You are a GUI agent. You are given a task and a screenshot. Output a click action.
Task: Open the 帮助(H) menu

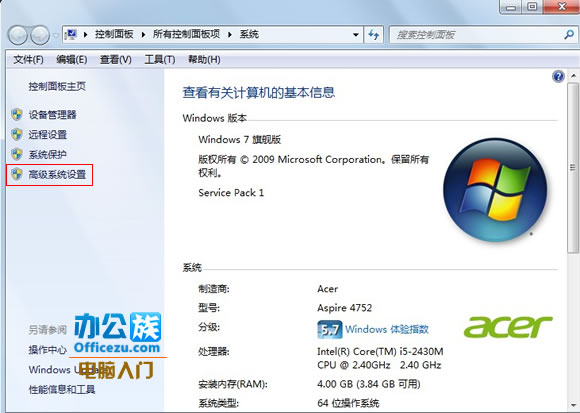[204, 60]
